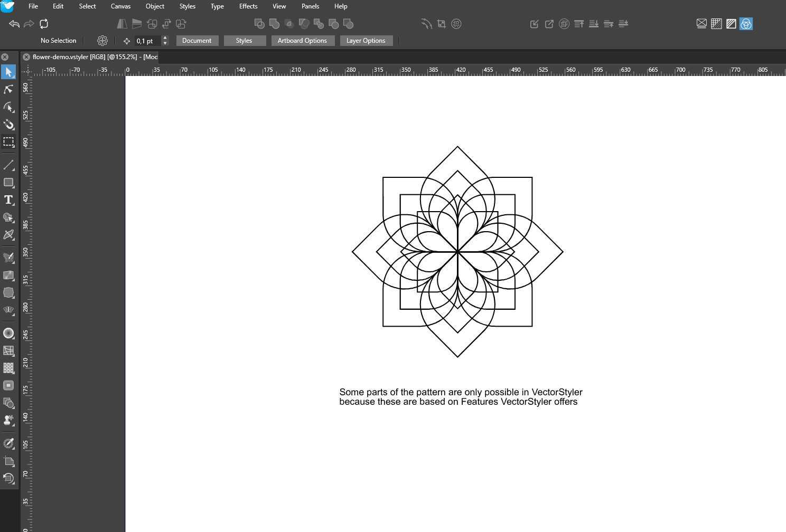Choose the Rectangle tool
This screenshot has width=786, height=532.
[8, 183]
